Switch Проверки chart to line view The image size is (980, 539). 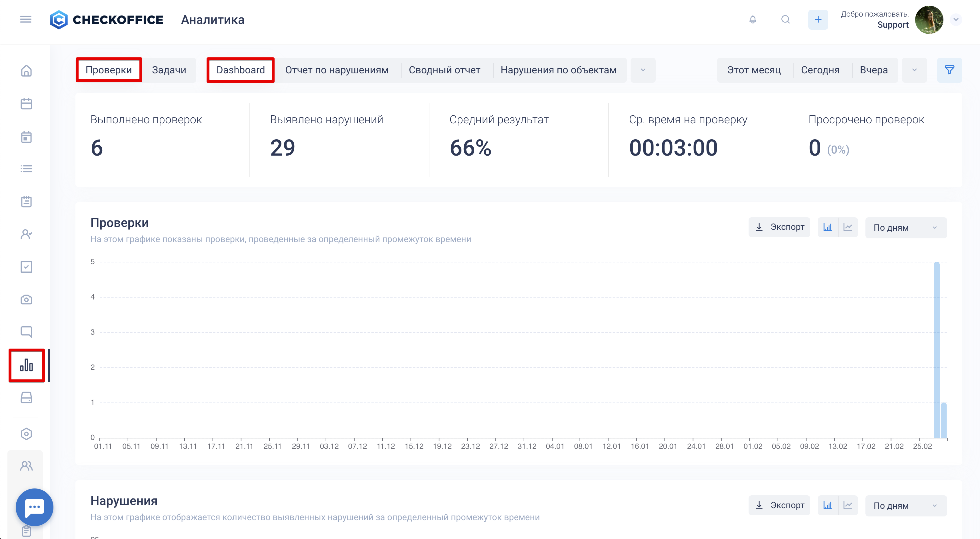point(848,227)
